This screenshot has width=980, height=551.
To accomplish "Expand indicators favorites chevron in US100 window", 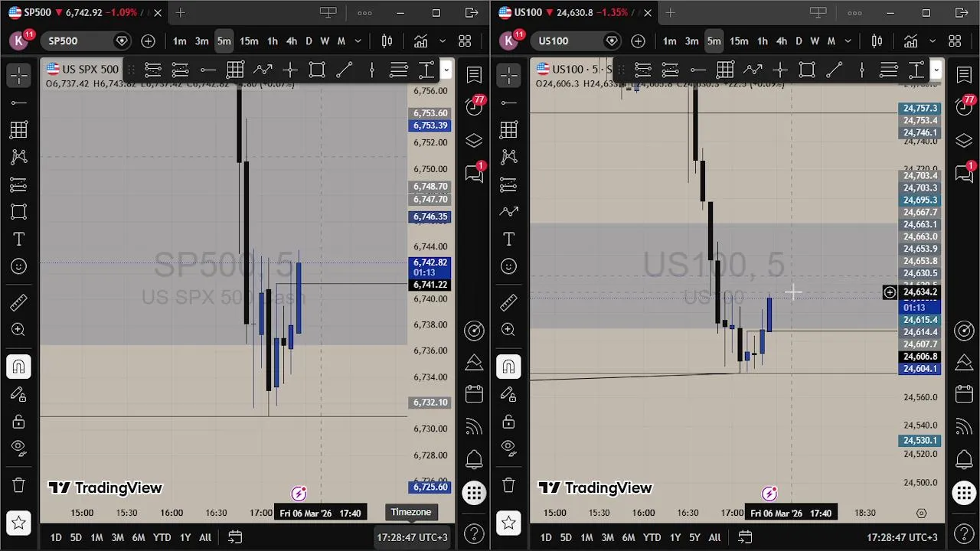I will click(933, 41).
